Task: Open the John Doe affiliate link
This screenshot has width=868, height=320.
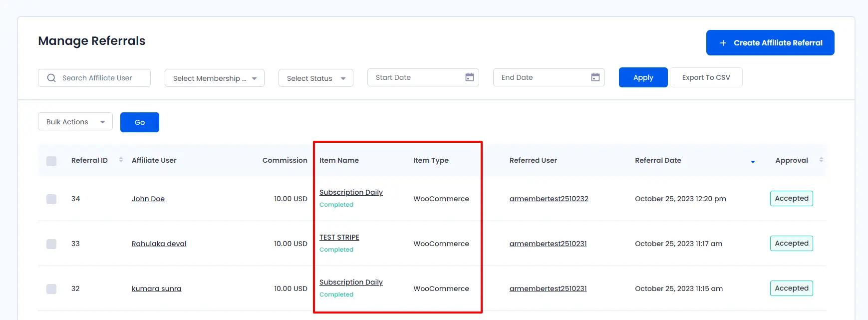Action: click(148, 199)
